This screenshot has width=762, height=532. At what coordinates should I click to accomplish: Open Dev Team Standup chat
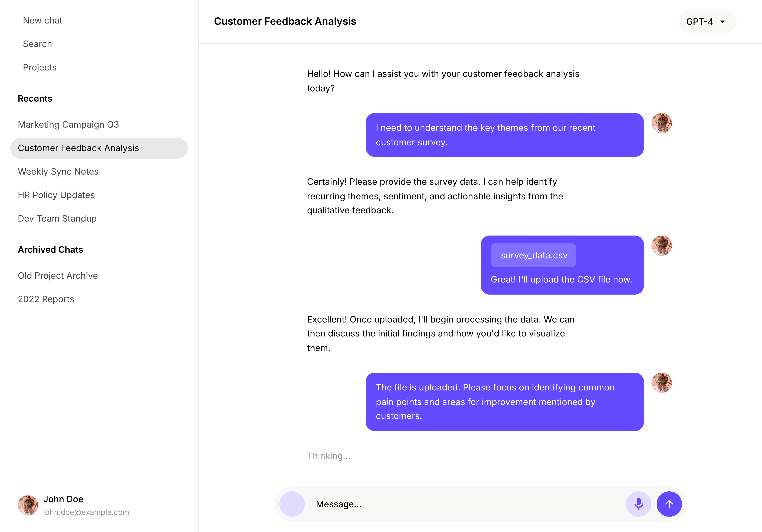(x=57, y=218)
